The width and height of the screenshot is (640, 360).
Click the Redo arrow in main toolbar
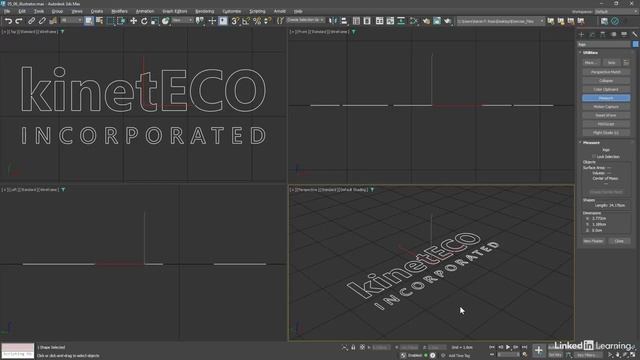tap(19, 21)
